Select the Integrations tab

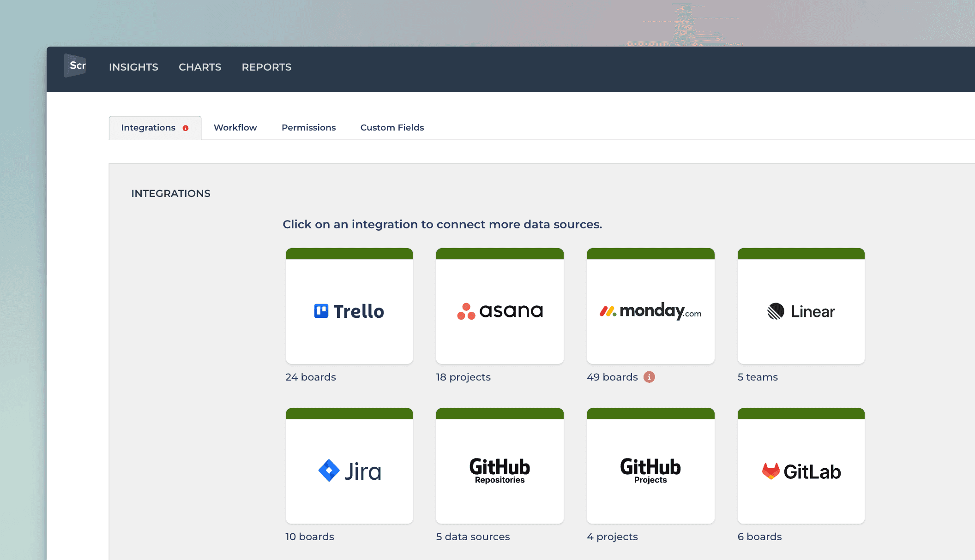point(148,127)
